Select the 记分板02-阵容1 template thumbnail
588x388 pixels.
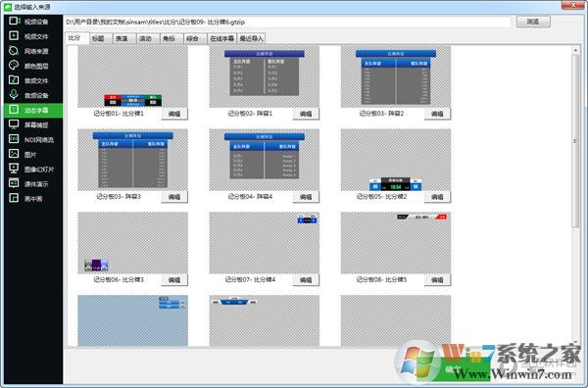pyautogui.click(x=265, y=76)
